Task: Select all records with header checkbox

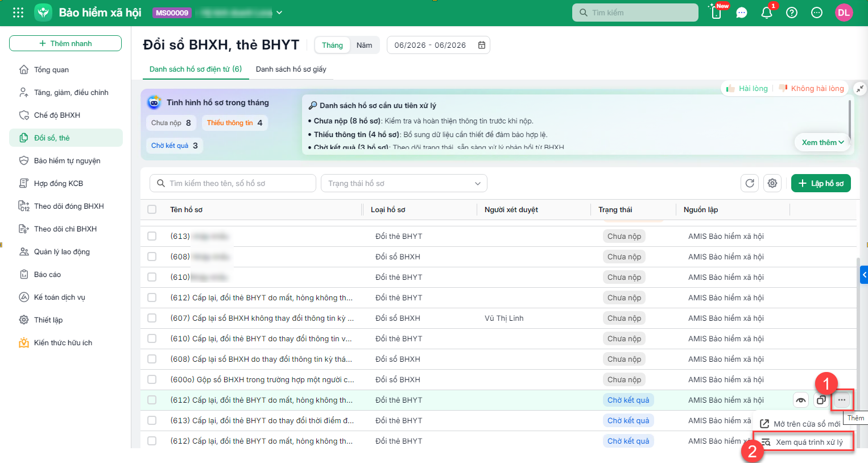Action: coord(152,209)
